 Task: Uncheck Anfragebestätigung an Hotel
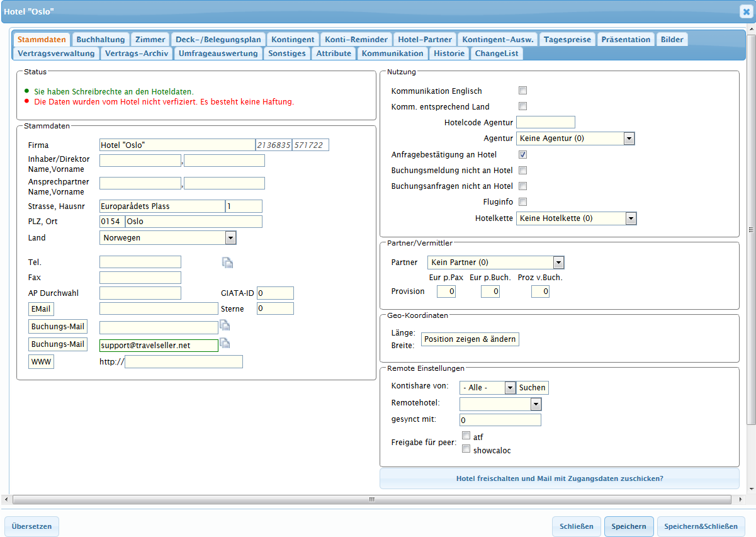tap(522, 154)
